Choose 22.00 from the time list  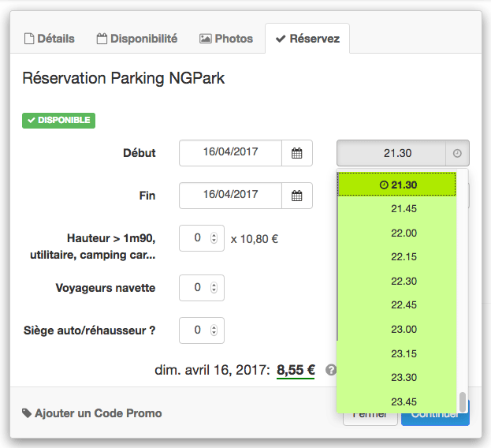[396, 233]
